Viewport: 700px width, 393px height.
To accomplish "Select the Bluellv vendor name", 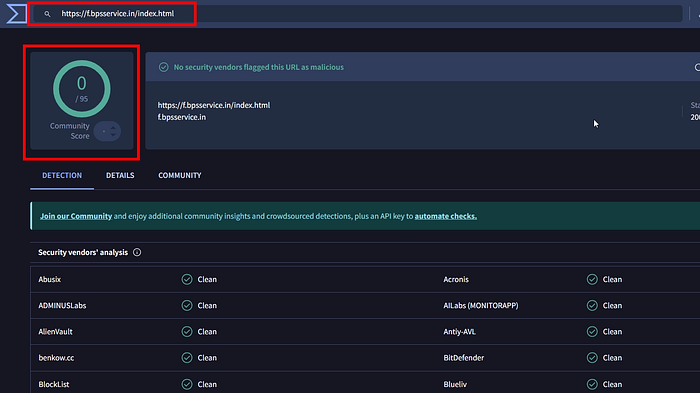I will coord(455,384).
